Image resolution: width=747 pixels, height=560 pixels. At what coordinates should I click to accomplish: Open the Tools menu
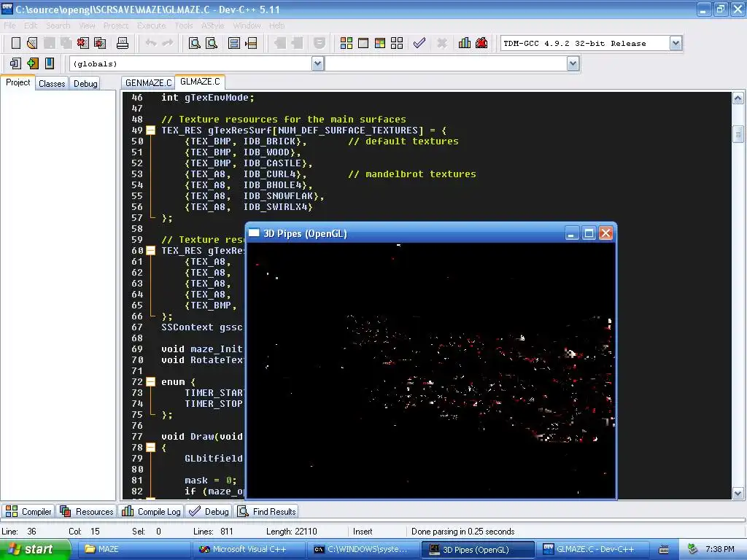(183, 26)
